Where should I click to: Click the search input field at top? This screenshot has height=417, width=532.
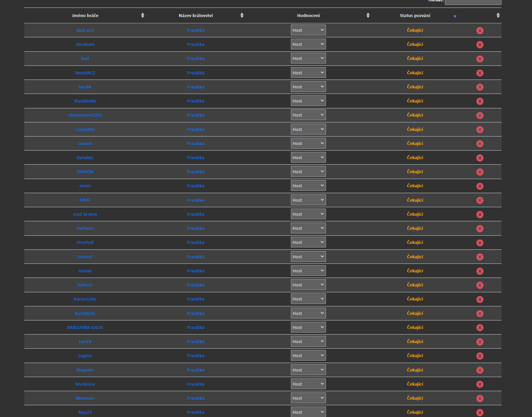point(473,2)
